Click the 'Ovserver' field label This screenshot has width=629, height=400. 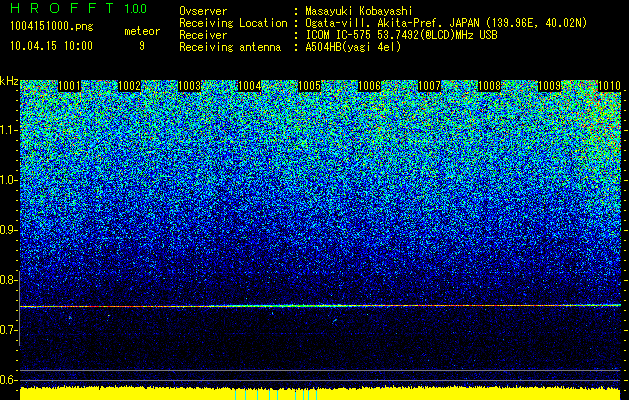coord(203,11)
